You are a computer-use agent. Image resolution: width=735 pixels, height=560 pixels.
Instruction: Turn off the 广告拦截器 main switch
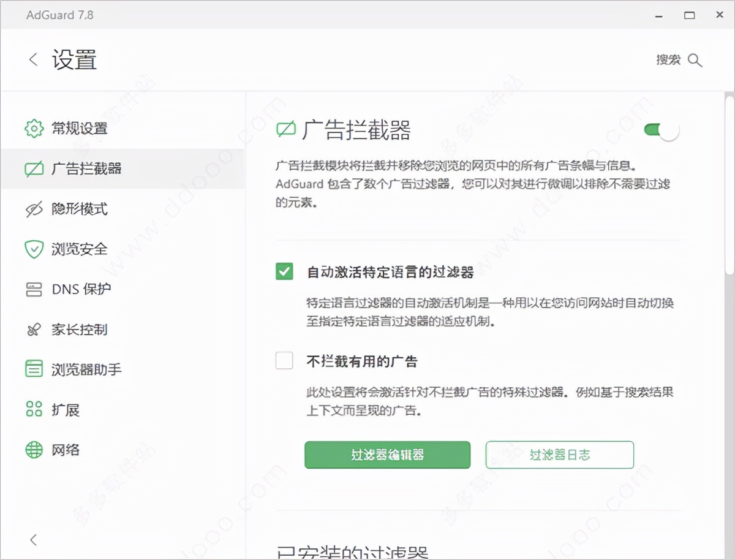[x=661, y=130]
